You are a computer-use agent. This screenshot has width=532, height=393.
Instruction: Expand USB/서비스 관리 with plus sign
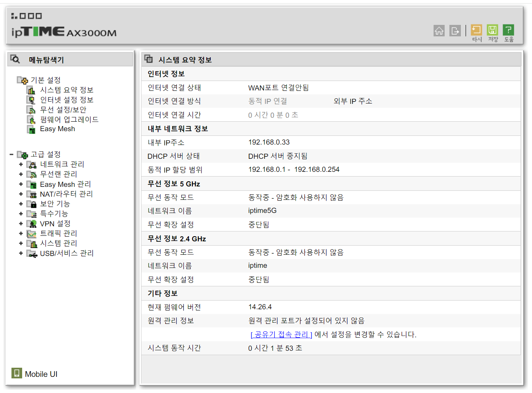coord(21,253)
